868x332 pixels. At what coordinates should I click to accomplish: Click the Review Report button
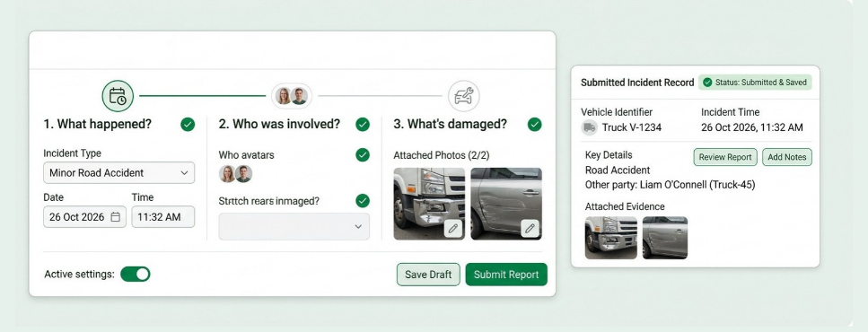coord(725,157)
